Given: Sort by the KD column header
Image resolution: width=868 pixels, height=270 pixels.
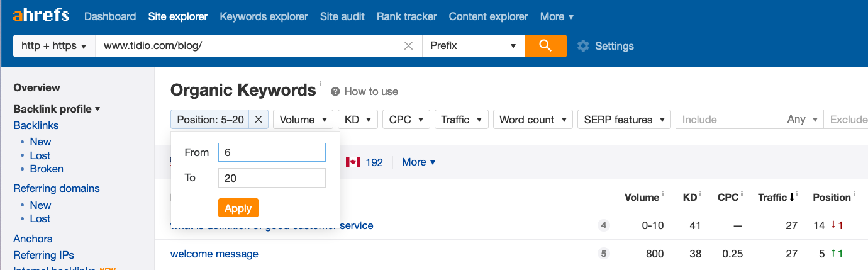Looking at the screenshot, I should (689, 197).
